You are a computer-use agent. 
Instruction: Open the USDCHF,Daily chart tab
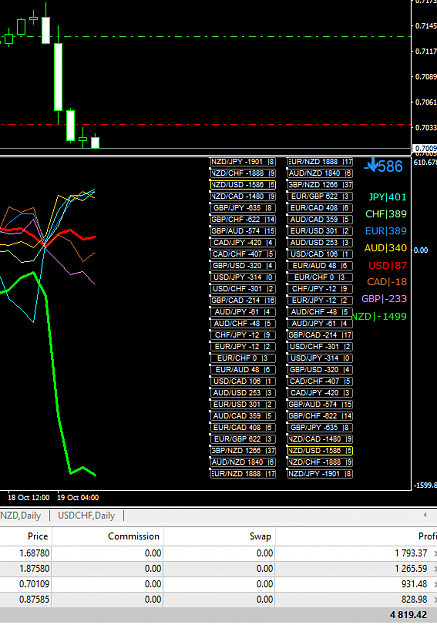[86, 515]
